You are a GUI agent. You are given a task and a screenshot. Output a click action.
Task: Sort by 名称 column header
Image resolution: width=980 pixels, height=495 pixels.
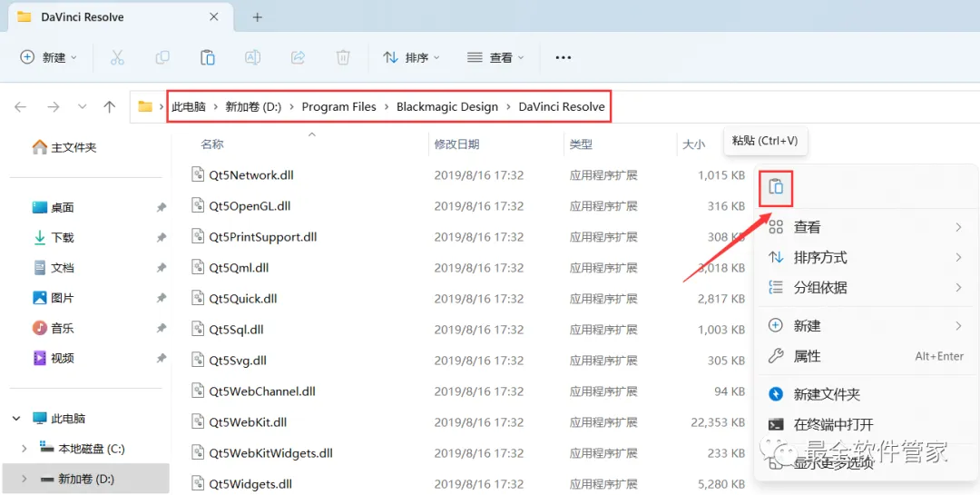coord(211,144)
